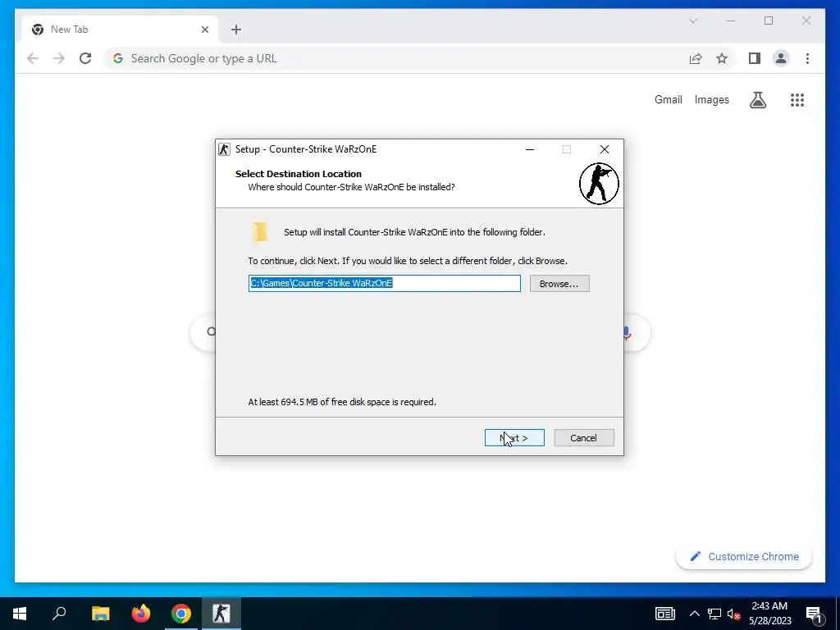840x630 pixels.
Task: Minimize the Setup dialog window
Action: point(530,149)
